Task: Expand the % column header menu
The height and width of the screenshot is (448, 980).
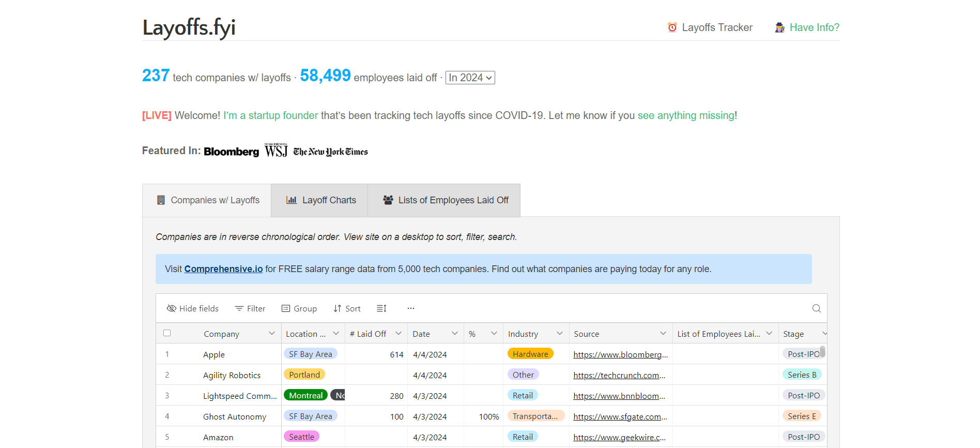Action: tap(494, 334)
